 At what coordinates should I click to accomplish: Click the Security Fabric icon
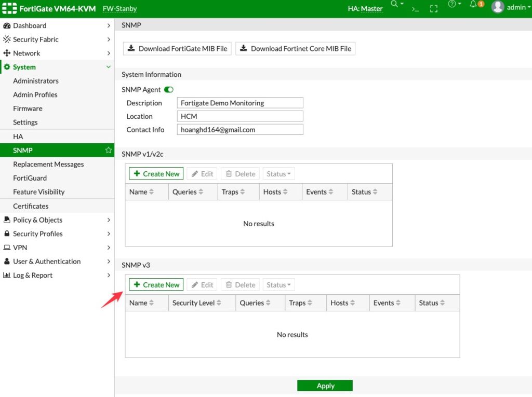[x=7, y=39]
